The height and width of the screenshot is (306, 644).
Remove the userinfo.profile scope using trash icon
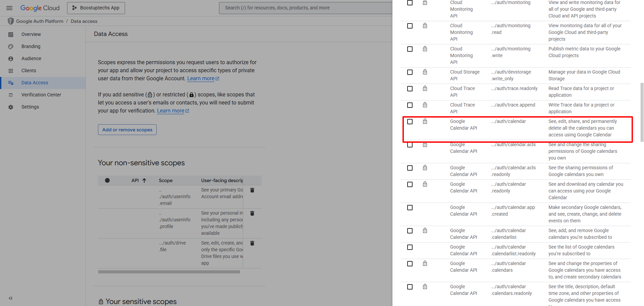click(252, 213)
